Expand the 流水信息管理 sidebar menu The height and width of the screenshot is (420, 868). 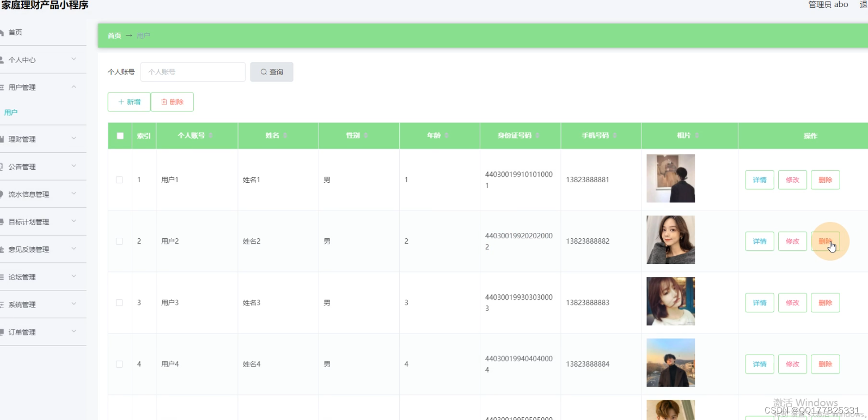pyautogui.click(x=42, y=194)
